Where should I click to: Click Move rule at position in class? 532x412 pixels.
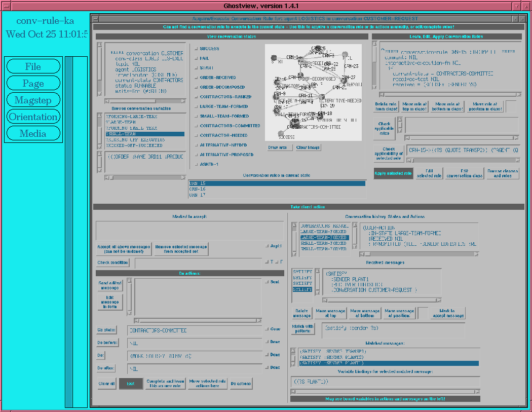[485, 106]
